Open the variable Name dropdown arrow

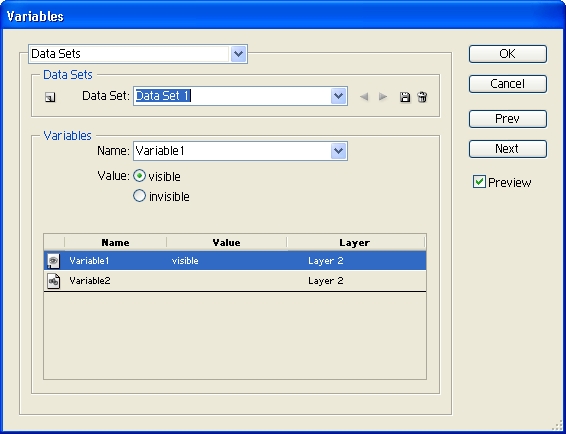pyautogui.click(x=338, y=151)
